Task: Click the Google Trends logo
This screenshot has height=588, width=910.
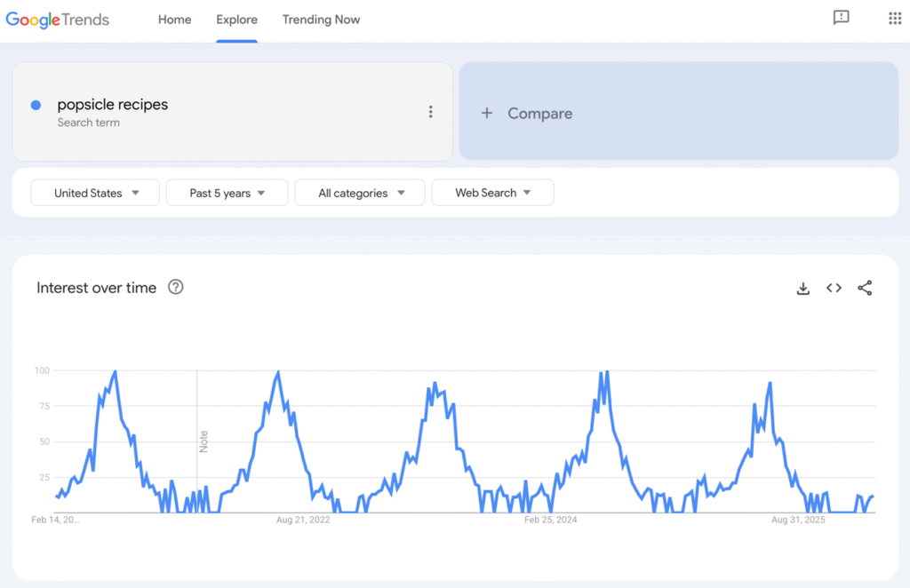Action: [57, 19]
